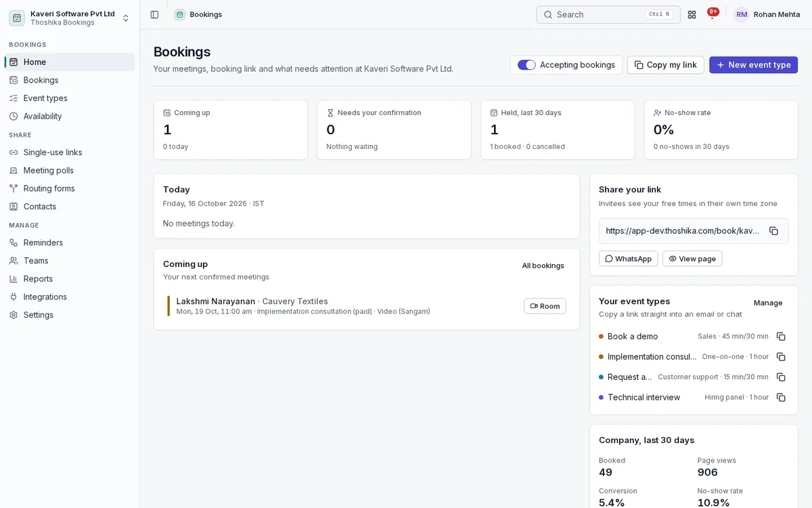This screenshot has height=508, width=812.
Task: Copy link for Book a demo
Action: (x=781, y=337)
